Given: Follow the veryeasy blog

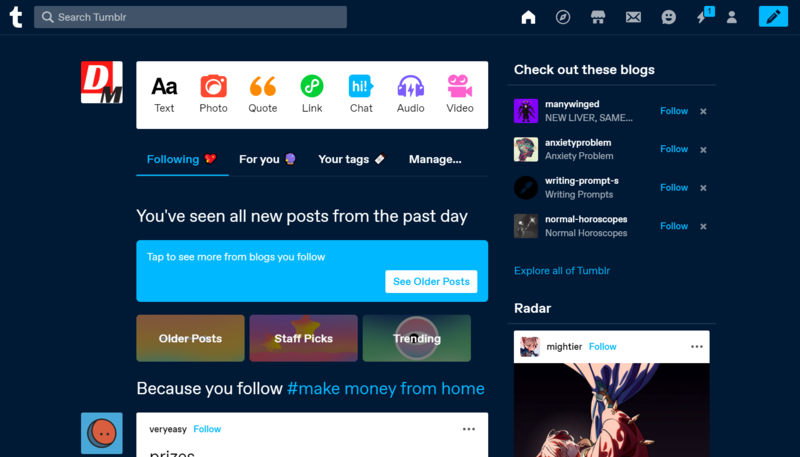Looking at the screenshot, I should [x=207, y=429].
